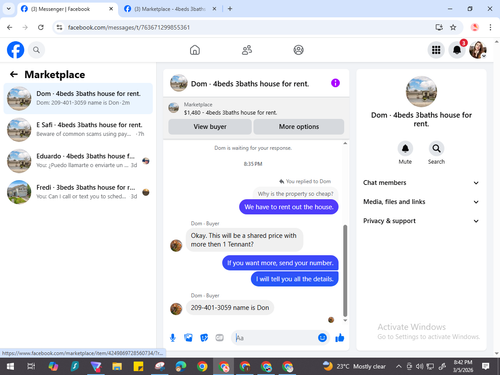This screenshot has height=375, width=500.
Task: Open the E Safi conversation
Action: pyautogui.click(x=78, y=129)
